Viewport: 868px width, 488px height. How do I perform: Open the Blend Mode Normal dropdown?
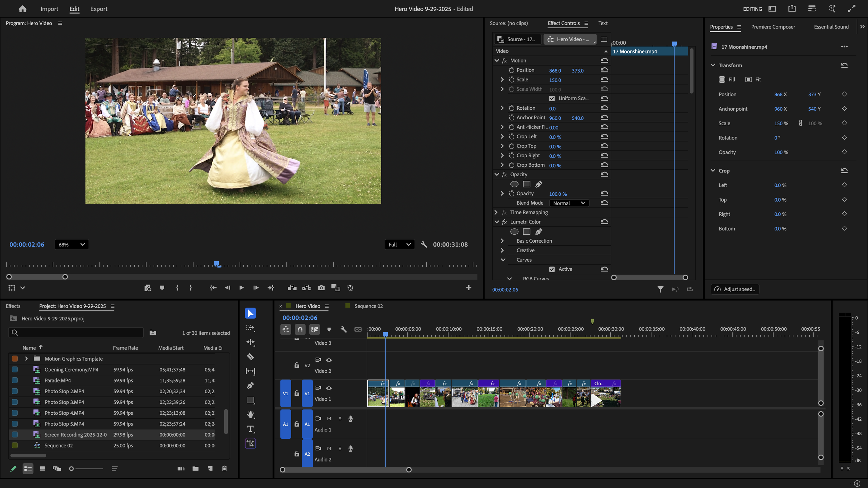point(569,203)
